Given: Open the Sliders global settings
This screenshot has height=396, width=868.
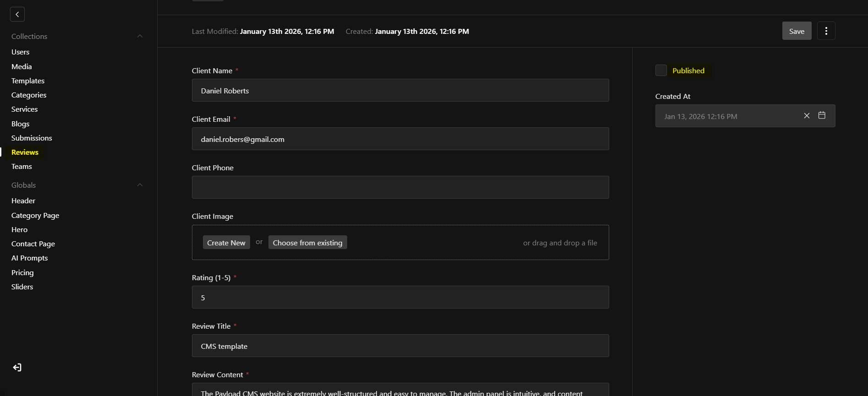Looking at the screenshot, I should [22, 287].
